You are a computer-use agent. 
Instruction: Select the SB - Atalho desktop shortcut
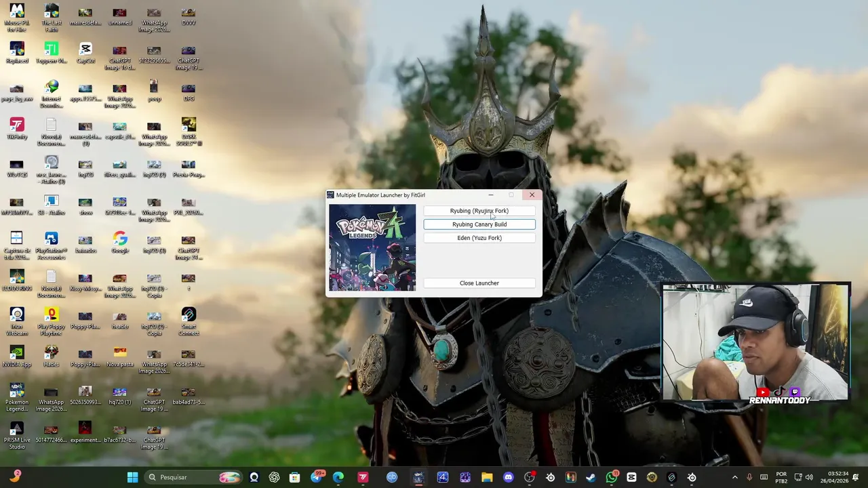tap(52, 205)
